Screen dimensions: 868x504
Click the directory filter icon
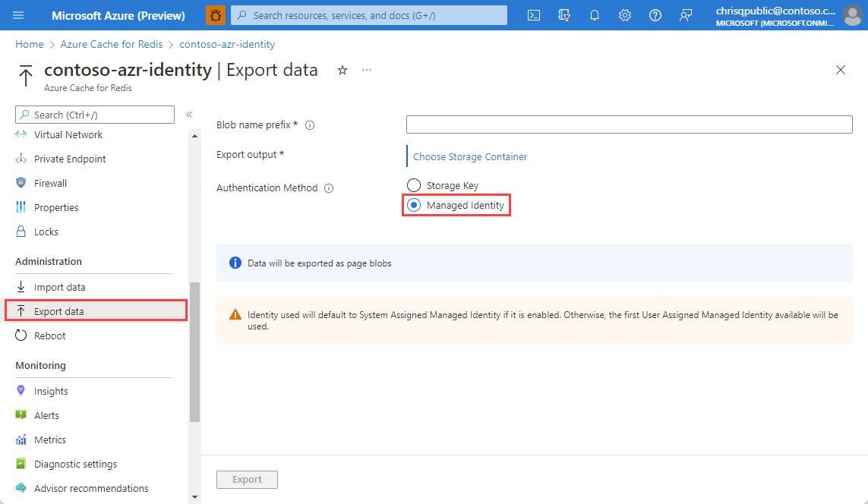coord(564,15)
